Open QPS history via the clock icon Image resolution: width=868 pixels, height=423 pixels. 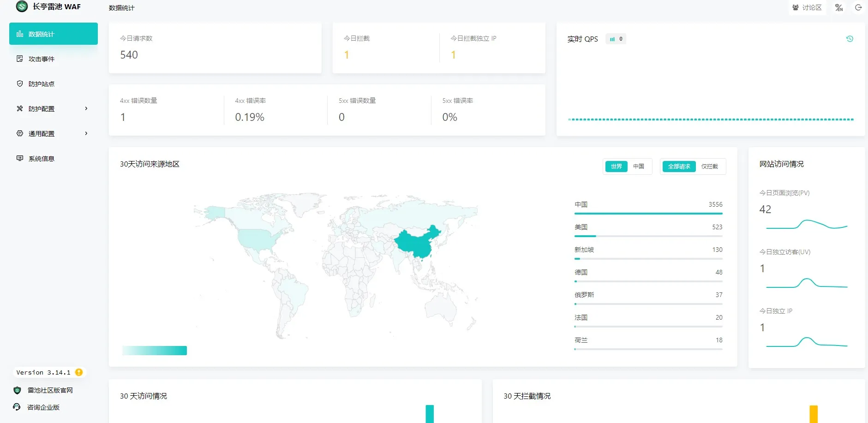click(850, 39)
